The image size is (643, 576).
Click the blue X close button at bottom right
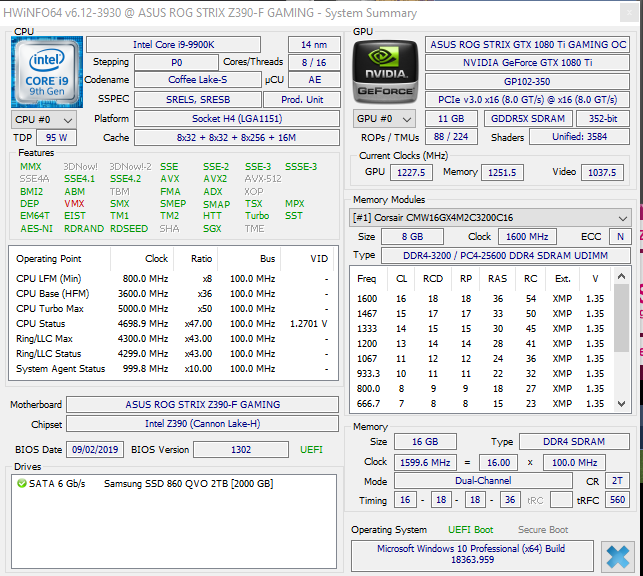(617, 556)
